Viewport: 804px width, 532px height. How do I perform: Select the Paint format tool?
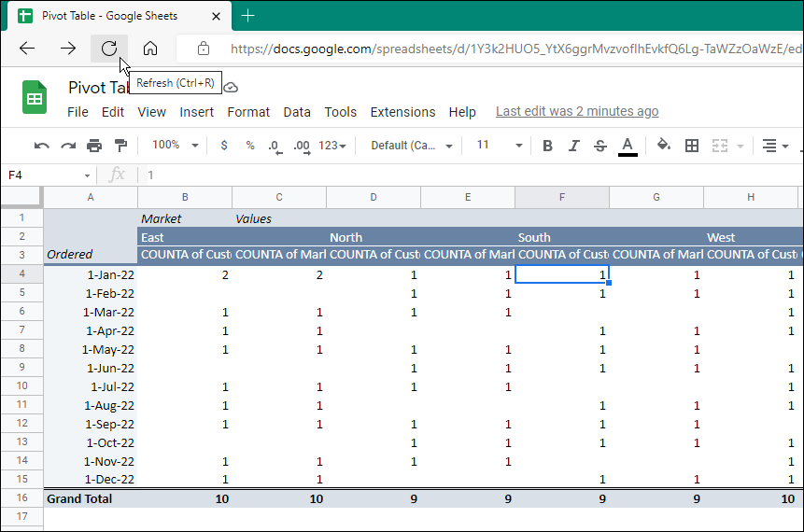(x=120, y=146)
